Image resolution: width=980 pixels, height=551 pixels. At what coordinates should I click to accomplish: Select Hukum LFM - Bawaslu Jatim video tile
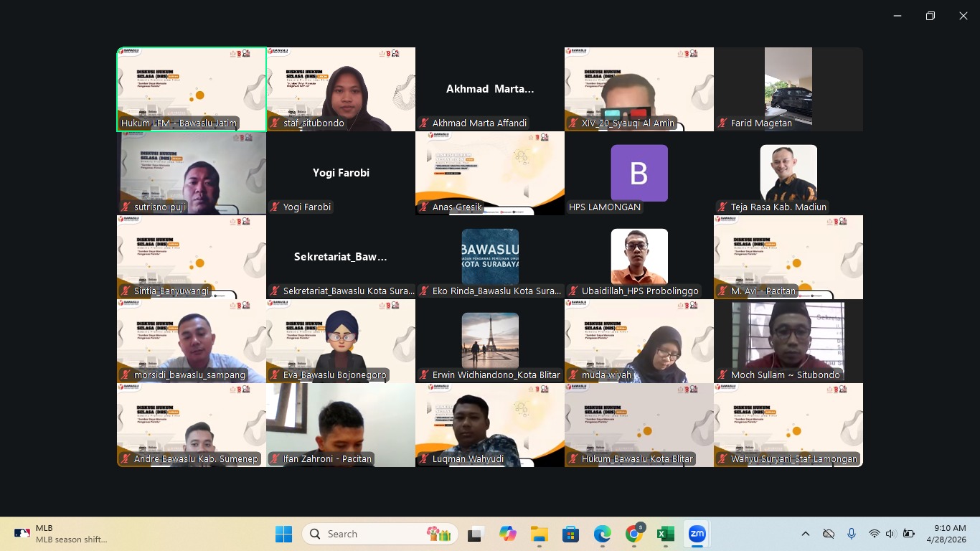[x=192, y=89]
